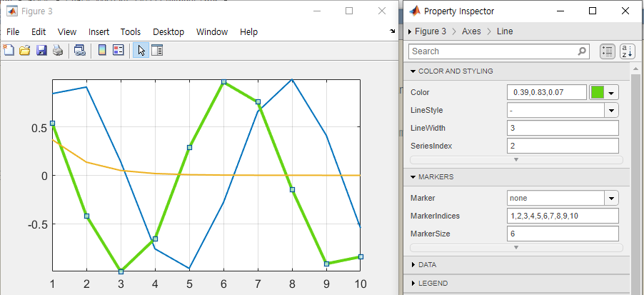Expand the LEGEND section
Screen dimensions: 644x295
click(x=413, y=283)
